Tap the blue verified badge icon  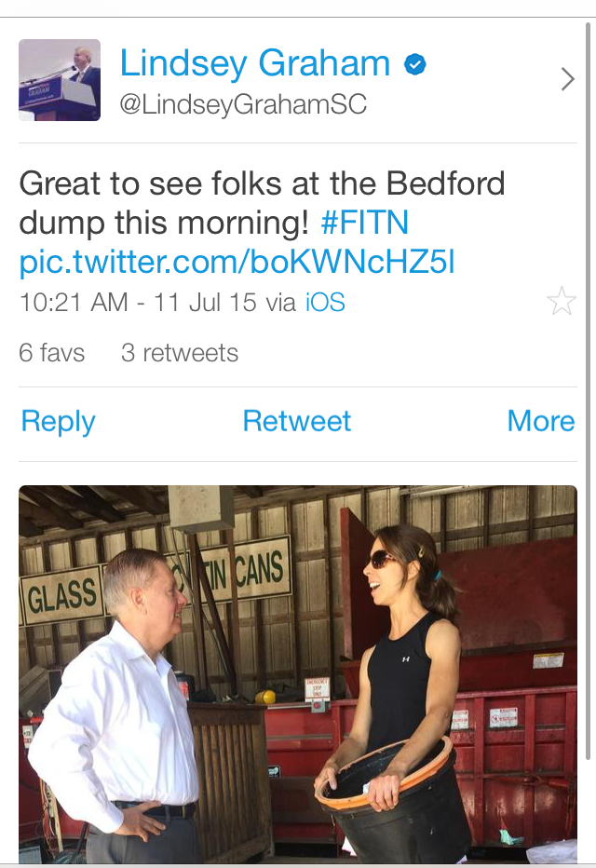click(415, 64)
